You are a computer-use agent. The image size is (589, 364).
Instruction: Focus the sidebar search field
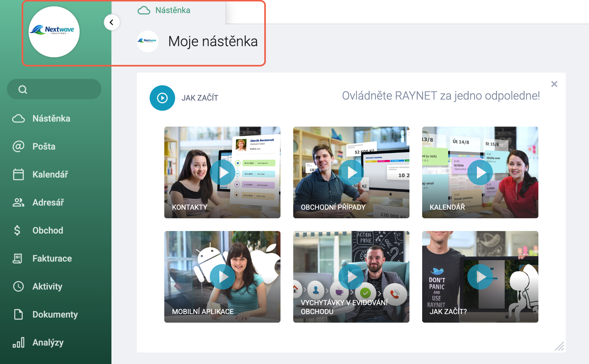coord(54,89)
